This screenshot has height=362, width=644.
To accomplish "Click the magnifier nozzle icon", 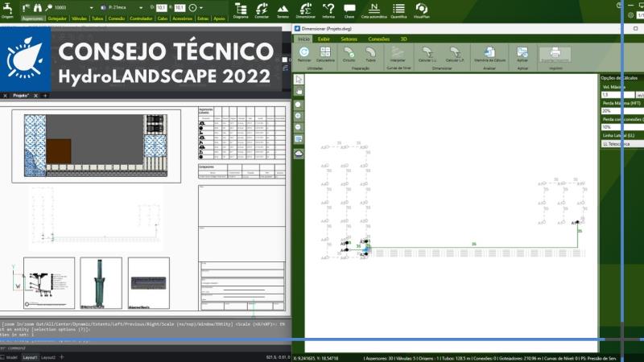I will pyautogui.click(x=49, y=7).
